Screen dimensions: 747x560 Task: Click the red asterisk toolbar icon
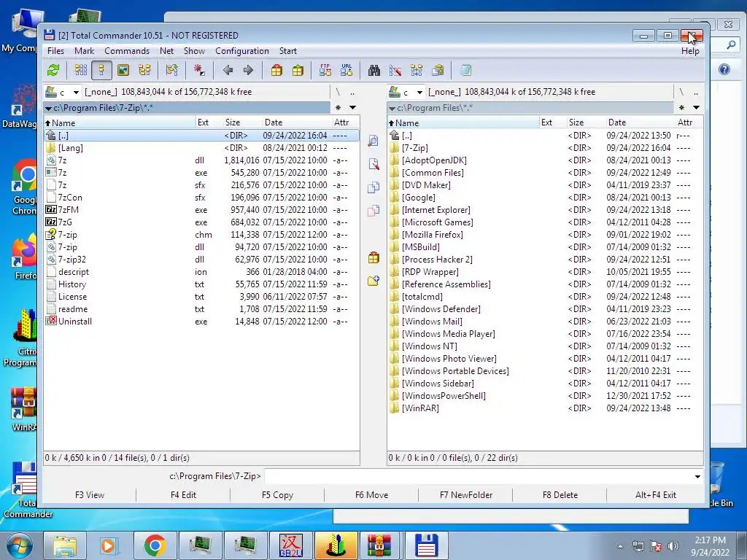199,71
